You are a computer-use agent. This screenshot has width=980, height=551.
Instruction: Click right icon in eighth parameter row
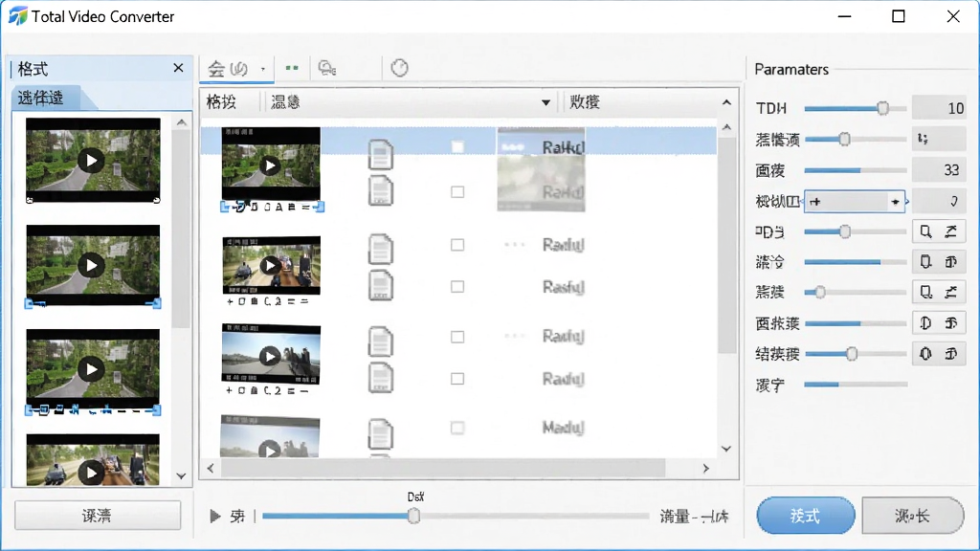[951, 323]
